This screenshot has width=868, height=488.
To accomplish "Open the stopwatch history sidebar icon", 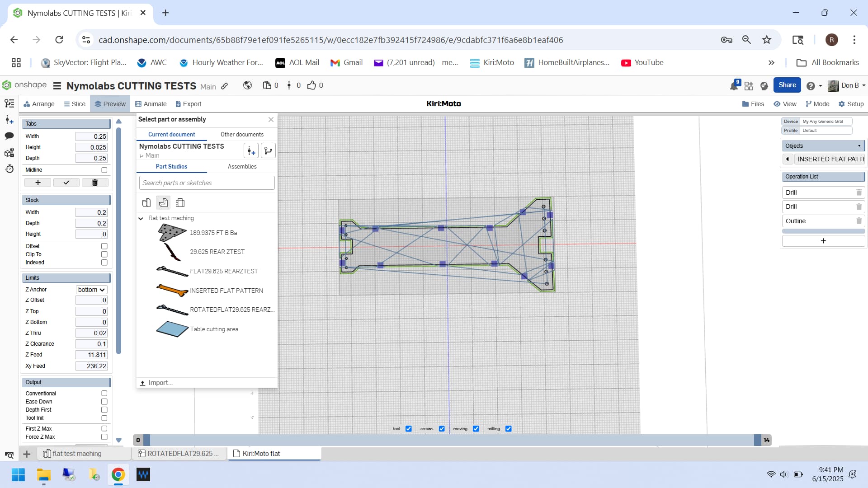I will click(9, 169).
